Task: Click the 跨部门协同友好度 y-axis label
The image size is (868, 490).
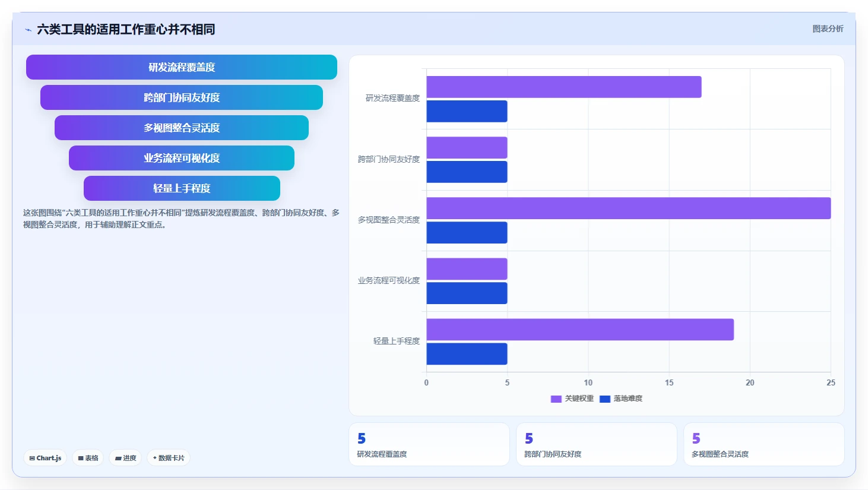Action: tap(389, 159)
